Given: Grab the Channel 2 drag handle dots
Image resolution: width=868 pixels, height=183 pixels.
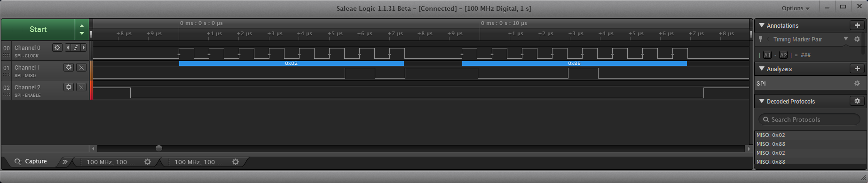Looking at the screenshot, I should [7, 95].
